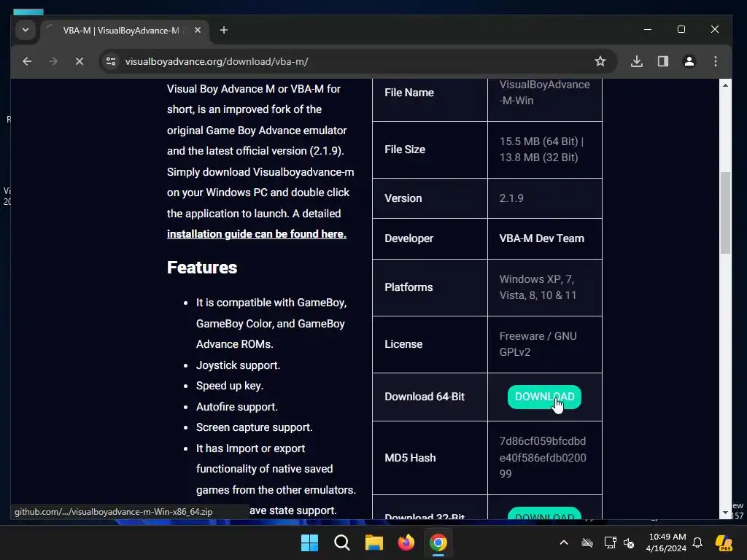Click the vertical scrollbar thumb
747x560 pixels.
(x=725, y=213)
